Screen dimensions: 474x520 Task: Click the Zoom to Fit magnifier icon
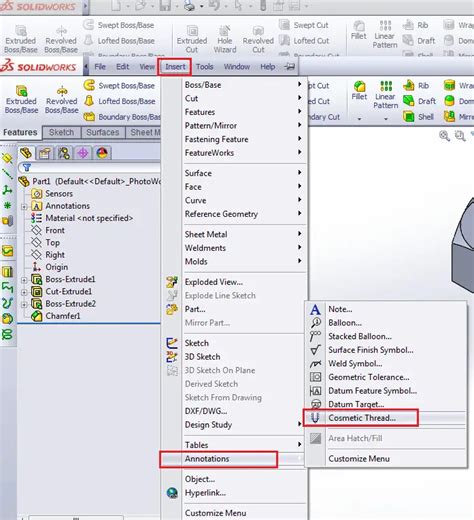[444, 136]
